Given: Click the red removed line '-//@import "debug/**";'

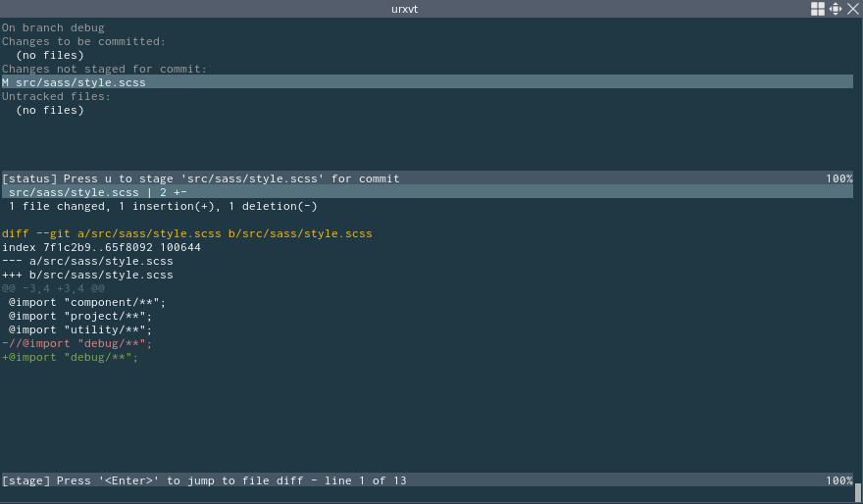Looking at the screenshot, I should click(77, 343).
